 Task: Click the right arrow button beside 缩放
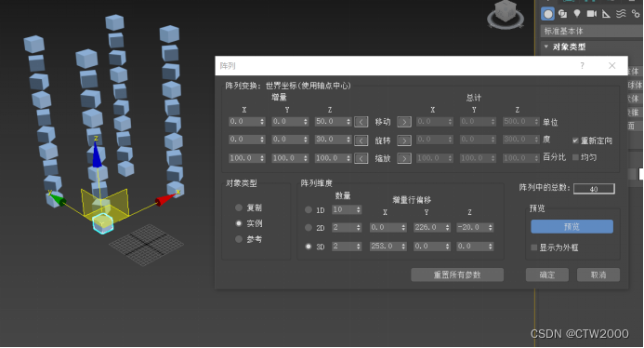[x=404, y=158]
